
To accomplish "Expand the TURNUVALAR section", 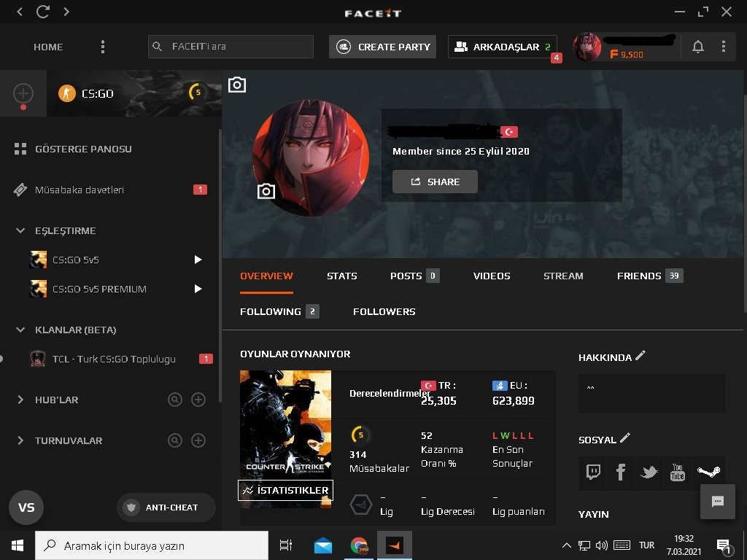I will (20, 440).
